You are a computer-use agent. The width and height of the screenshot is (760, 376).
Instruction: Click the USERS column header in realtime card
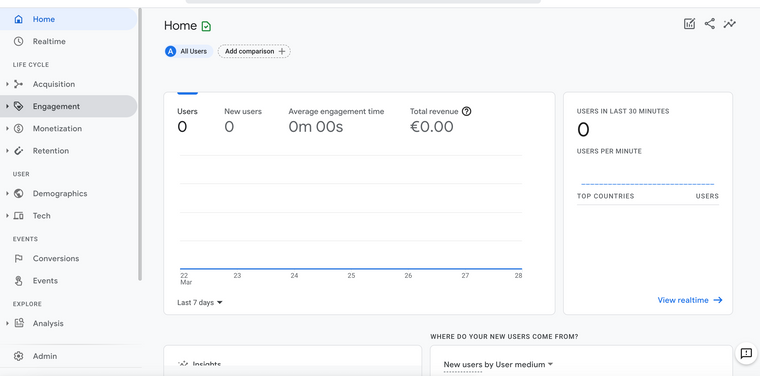coord(707,196)
